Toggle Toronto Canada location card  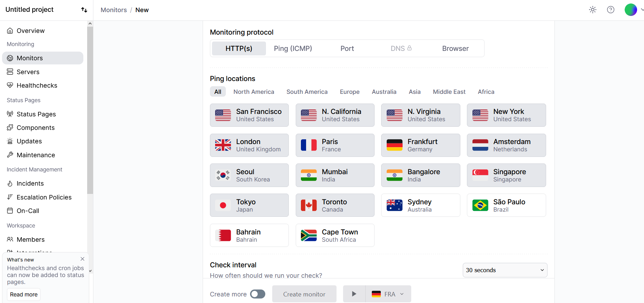tap(335, 205)
